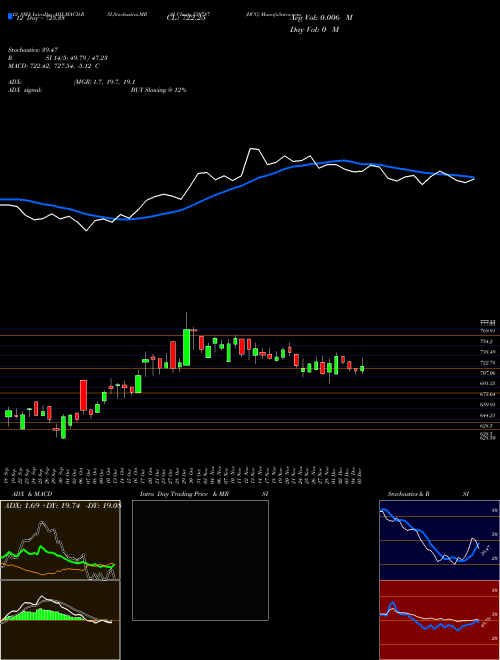This screenshot has height=660, width=500.
Task: Click the peak of the white price line
Action: tap(253, 149)
